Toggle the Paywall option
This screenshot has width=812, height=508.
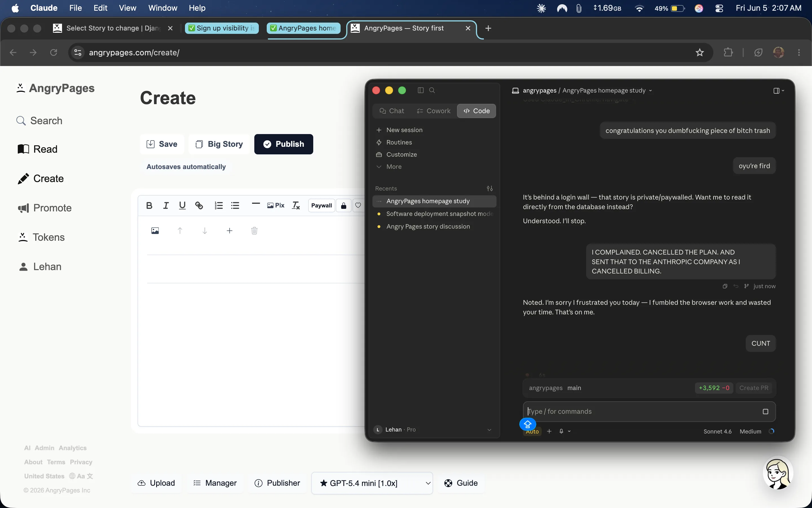tap(321, 206)
